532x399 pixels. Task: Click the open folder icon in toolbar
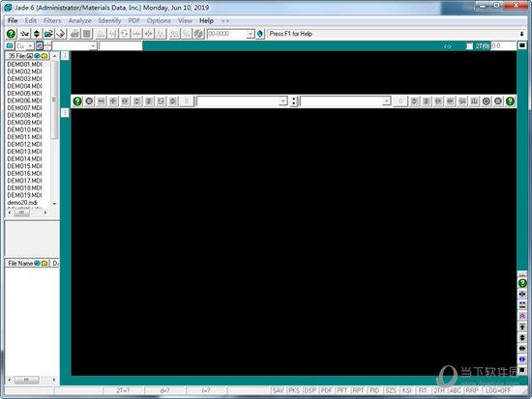point(48,34)
